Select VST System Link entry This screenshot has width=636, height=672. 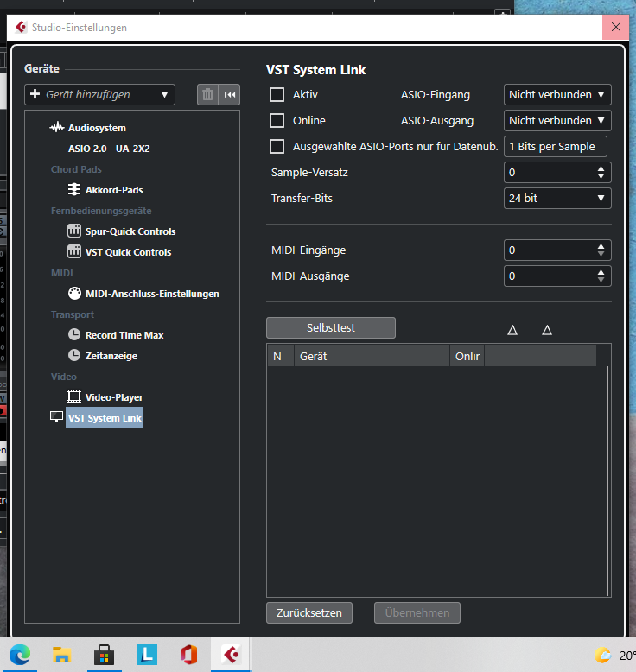point(105,417)
